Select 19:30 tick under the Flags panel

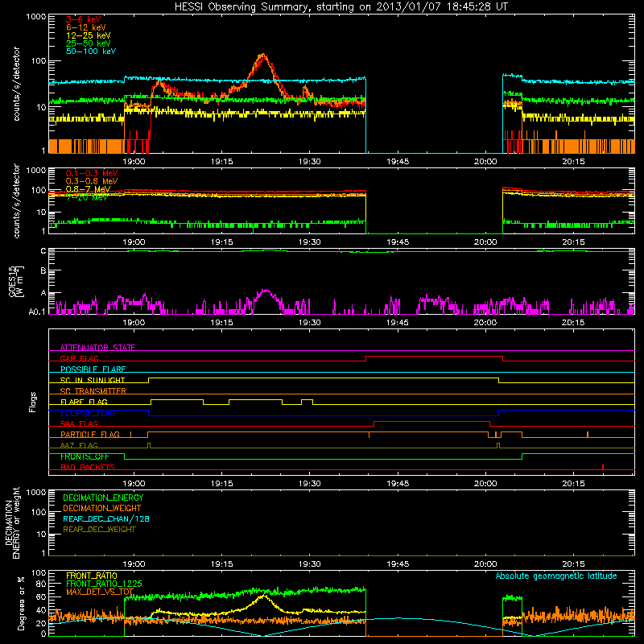coord(310,484)
